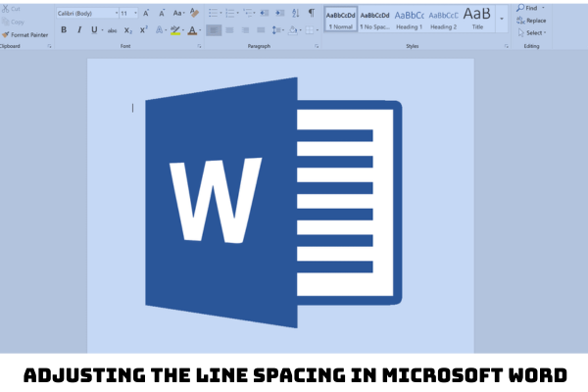Click the Shading paint bucket icon
588x392 pixels.
tap(292, 30)
